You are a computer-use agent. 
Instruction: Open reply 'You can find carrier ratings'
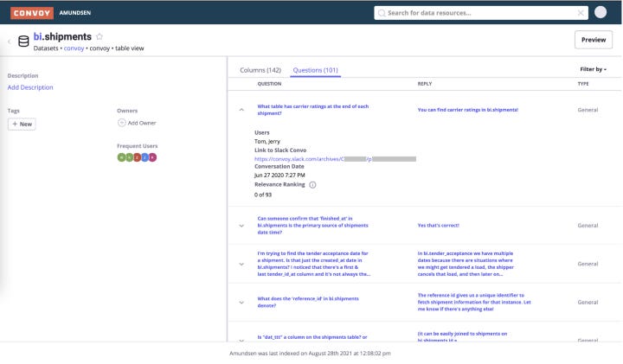tap(467, 110)
